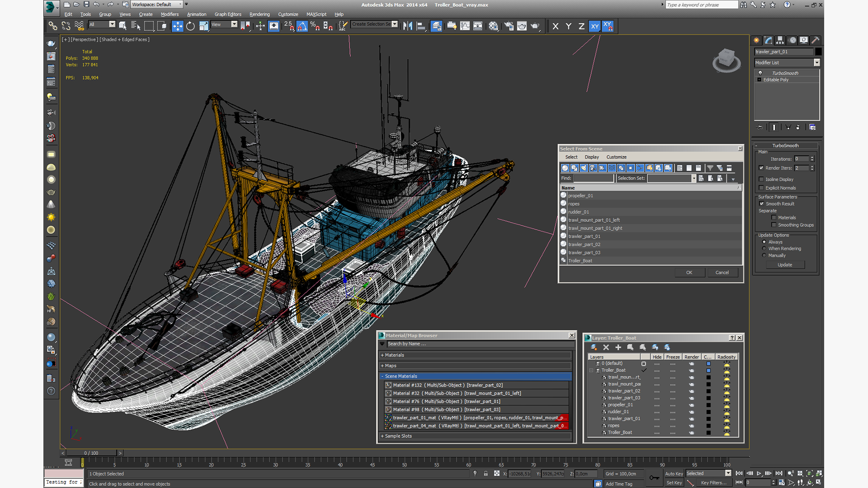Click the Mirror tool icon

pyautogui.click(x=407, y=26)
